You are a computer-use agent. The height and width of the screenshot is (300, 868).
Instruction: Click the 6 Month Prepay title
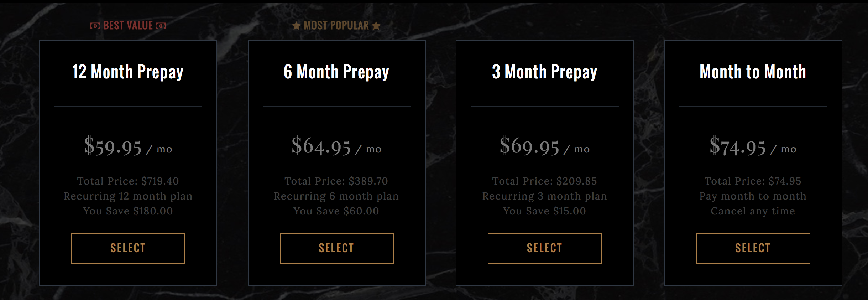336,72
